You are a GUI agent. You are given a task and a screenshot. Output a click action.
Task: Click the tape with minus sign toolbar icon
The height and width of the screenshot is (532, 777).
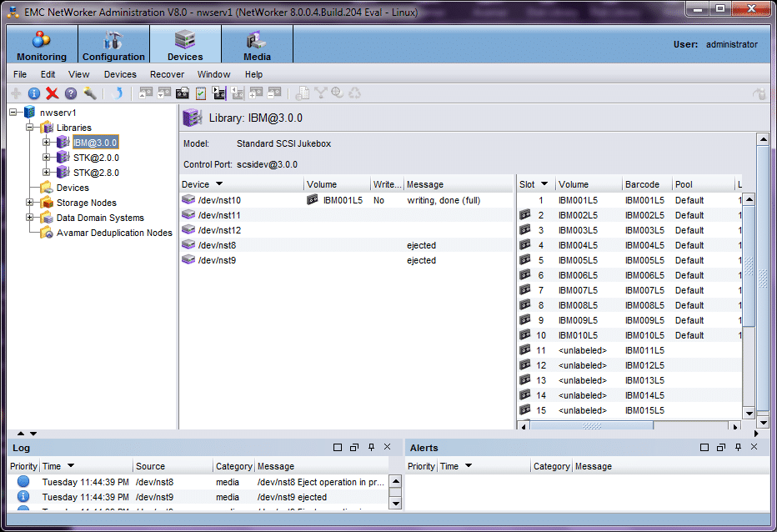point(274,93)
